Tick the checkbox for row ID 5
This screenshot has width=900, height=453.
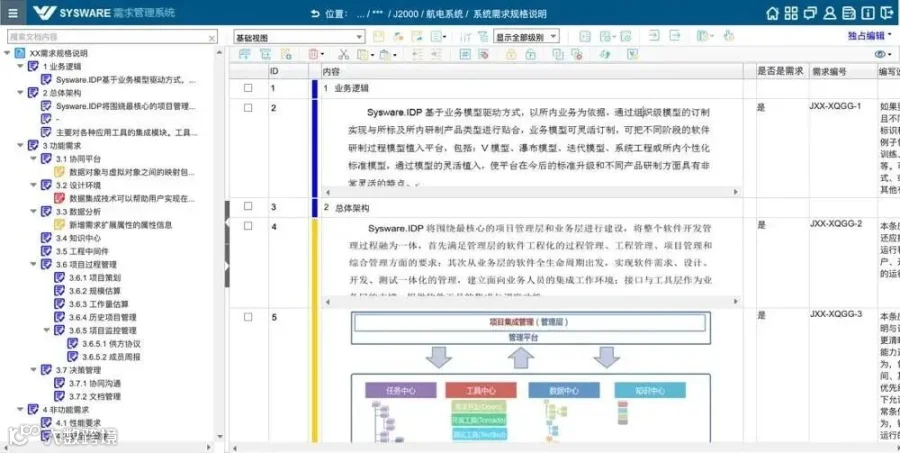point(248,316)
